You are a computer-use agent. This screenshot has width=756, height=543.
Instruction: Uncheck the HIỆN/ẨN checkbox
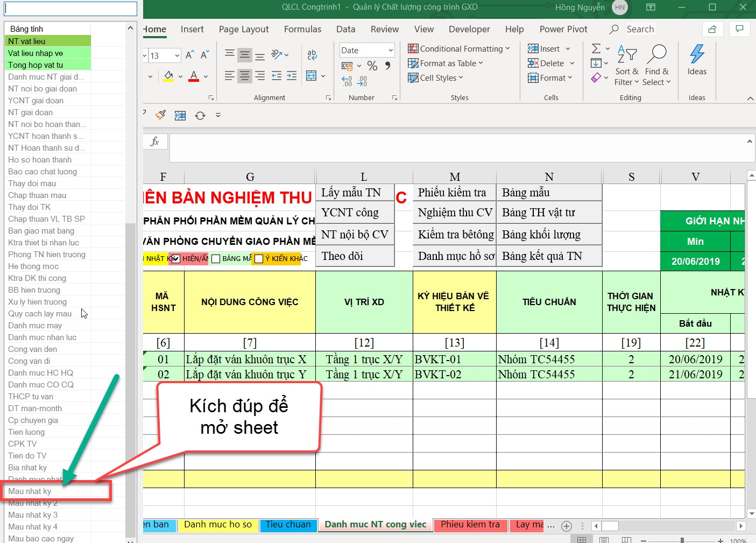[176, 259]
